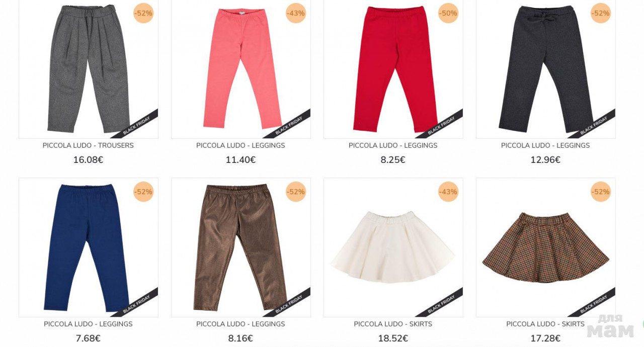
Task: Open the white skirt product image
Action: click(x=393, y=247)
